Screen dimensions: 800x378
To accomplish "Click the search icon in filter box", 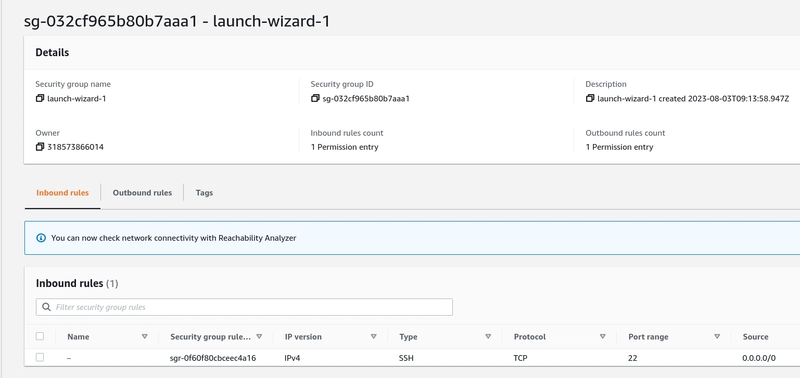I will click(x=46, y=307).
